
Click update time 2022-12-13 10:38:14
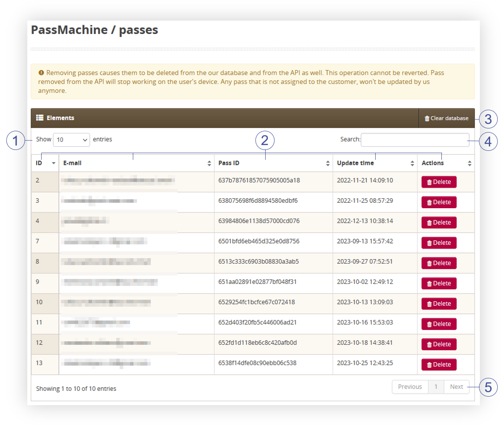click(x=365, y=221)
